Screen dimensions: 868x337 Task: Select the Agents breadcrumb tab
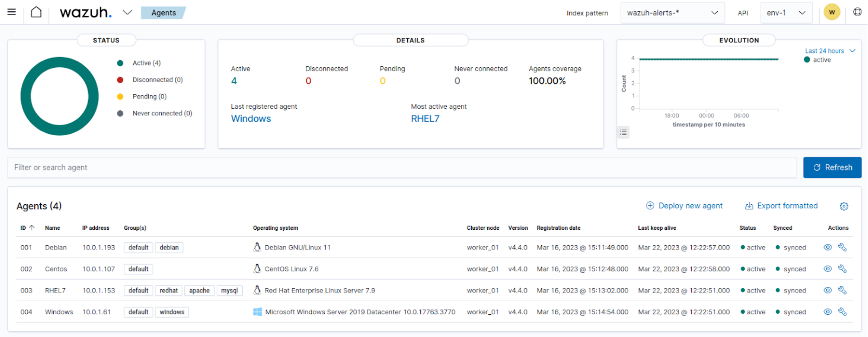coord(163,13)
